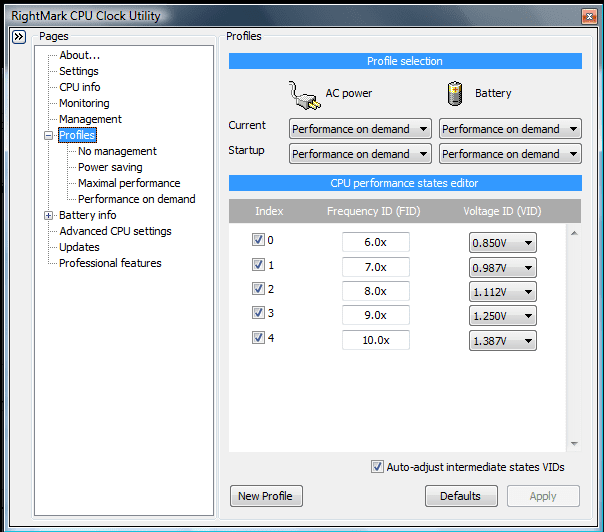Select the No management profile
The image size is (604, 532).
pyautogui.click(x=117, y=151)
